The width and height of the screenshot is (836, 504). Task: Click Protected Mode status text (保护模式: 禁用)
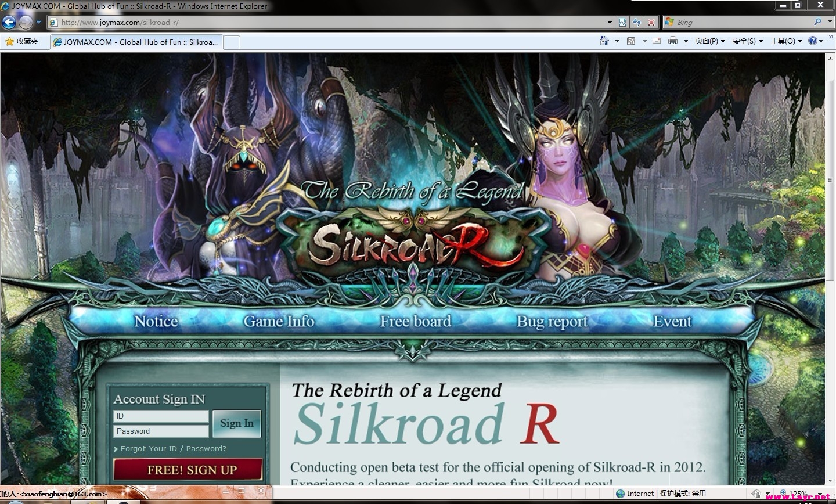[683, 494]
